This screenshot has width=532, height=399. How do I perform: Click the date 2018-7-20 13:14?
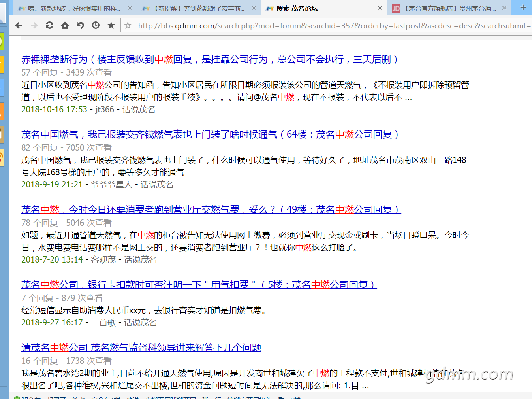tap(52, 260)
